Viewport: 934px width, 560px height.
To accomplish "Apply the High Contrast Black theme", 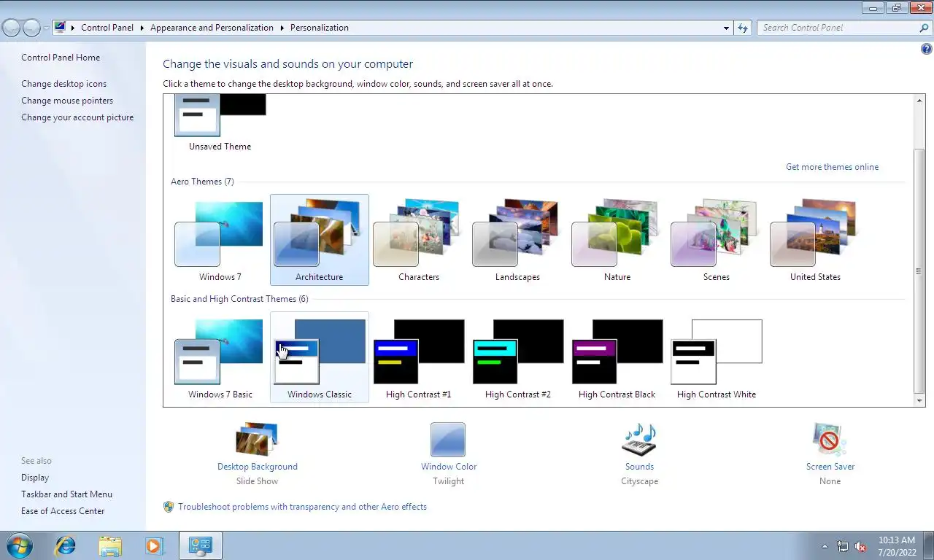I will coord(617,357).
